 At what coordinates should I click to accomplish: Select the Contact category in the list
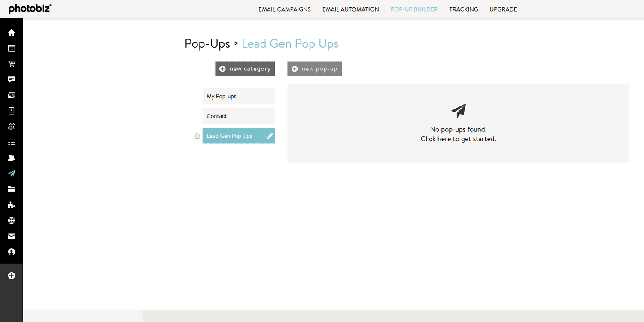click(x=239, y=116)
